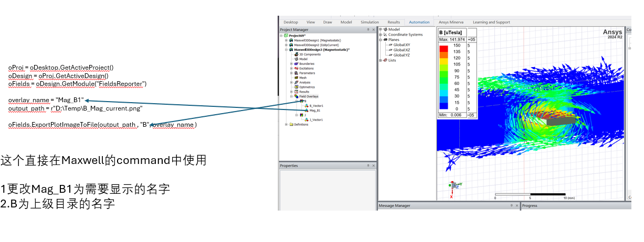Open the Results ribbon tab
Viewport: 644px width, 242px height.
point(394,22)
